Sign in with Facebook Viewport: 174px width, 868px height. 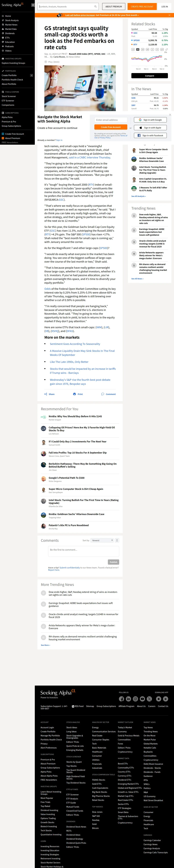tap(151, 135)
